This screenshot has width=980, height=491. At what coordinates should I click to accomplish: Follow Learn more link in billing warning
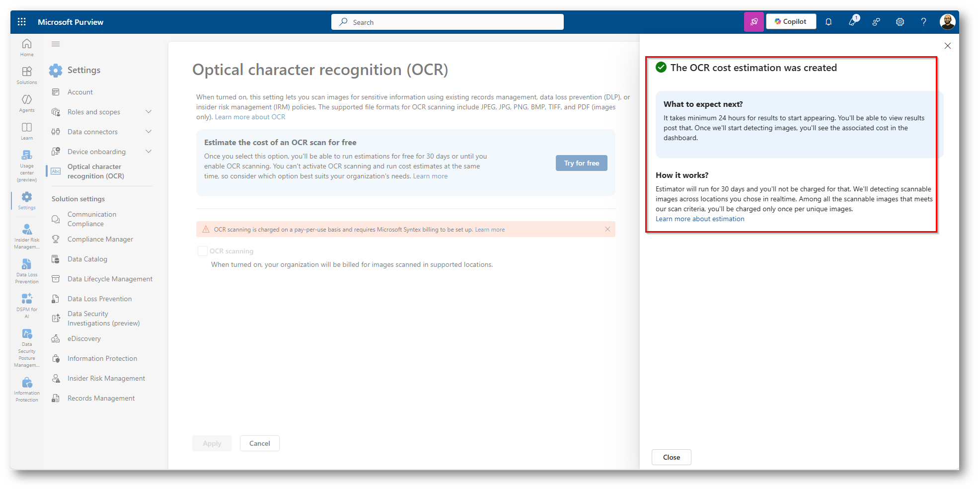coord(490,230)
